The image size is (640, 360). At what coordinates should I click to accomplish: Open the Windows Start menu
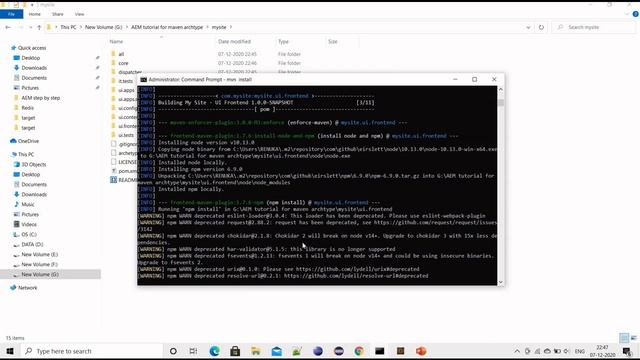pos(10,351)
